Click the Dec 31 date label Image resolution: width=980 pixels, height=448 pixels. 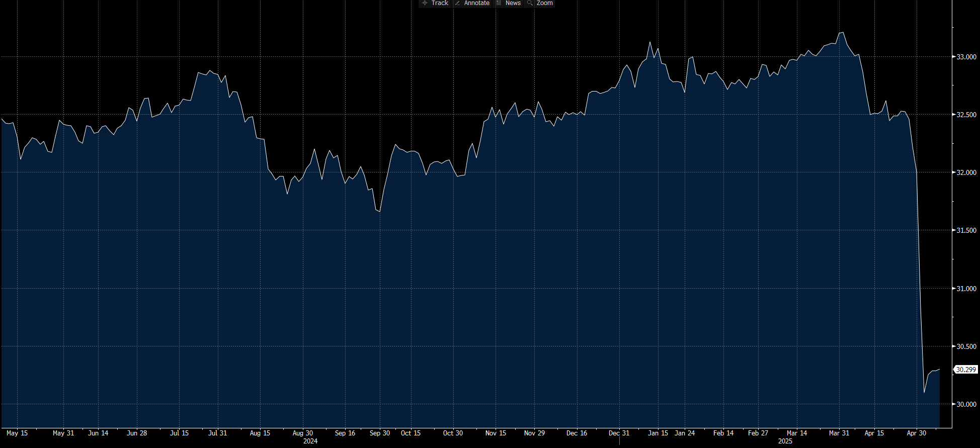point(619,433)
